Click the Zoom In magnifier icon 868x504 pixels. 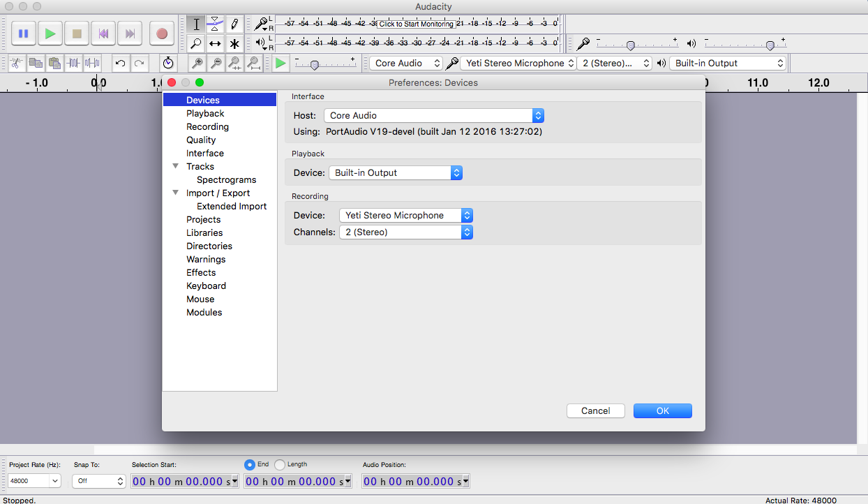pyautogui.click(x=197, y=64)
